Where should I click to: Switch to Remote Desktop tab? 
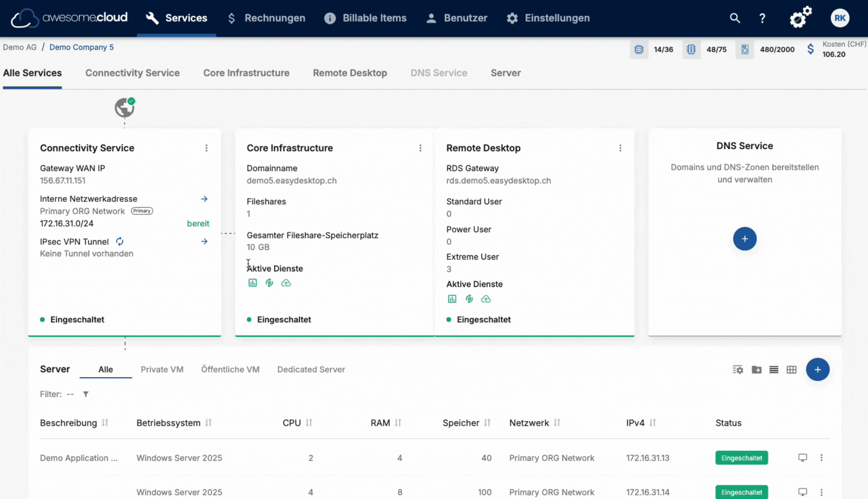350,73
